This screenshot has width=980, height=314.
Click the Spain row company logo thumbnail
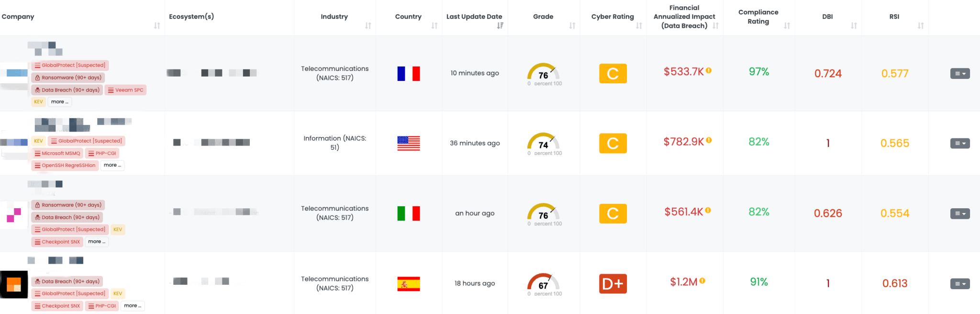(x=14, y=285)
